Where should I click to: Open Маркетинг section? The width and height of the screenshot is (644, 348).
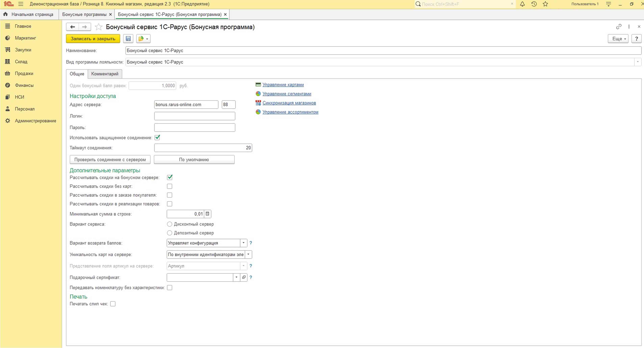tap(26, 38)
